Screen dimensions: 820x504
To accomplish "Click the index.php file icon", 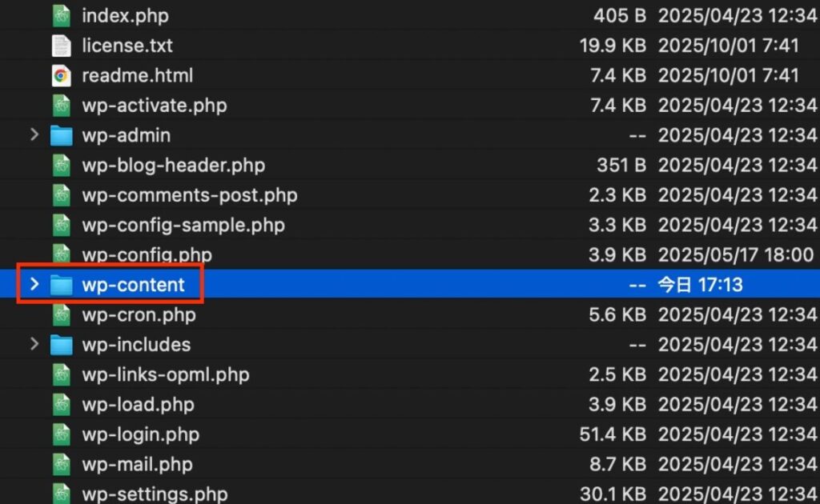I will pos(62,15).
